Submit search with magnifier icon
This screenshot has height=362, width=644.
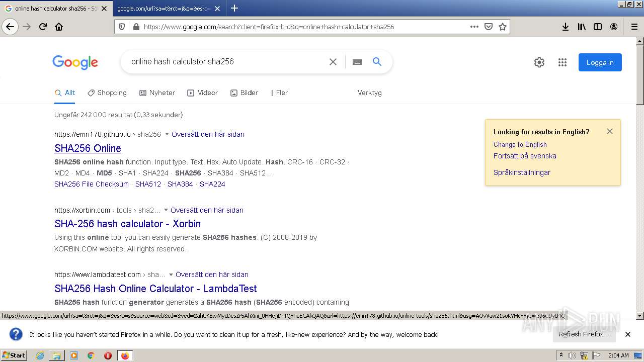click(377, 61)
